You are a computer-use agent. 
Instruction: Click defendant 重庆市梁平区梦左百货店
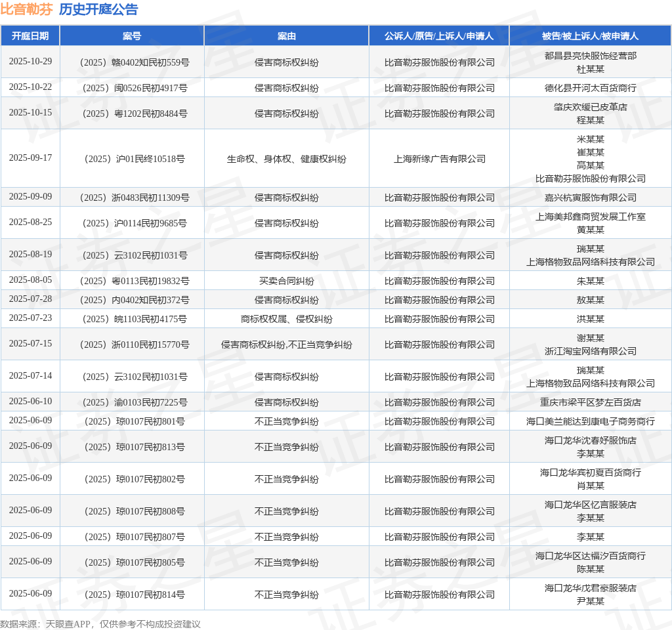(590, 402)
